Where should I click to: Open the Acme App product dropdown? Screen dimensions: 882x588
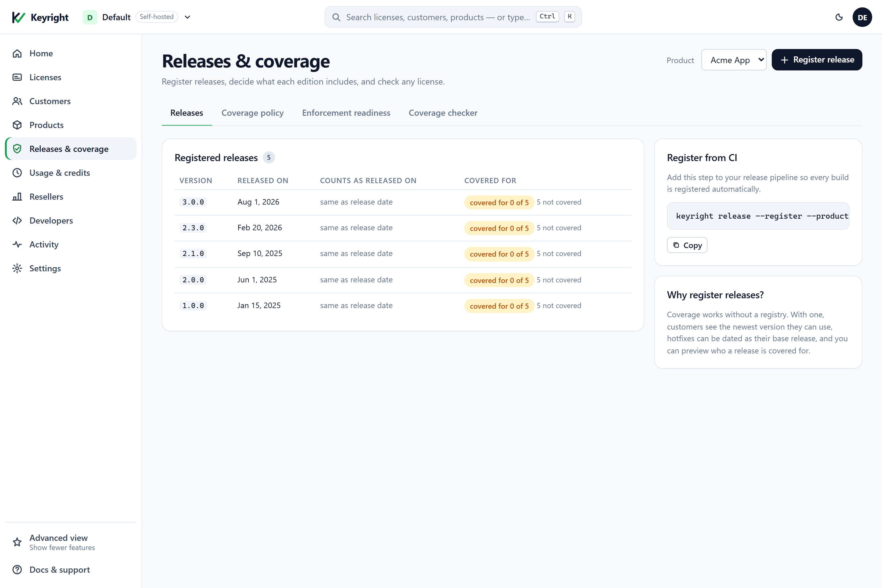point(734,60)
